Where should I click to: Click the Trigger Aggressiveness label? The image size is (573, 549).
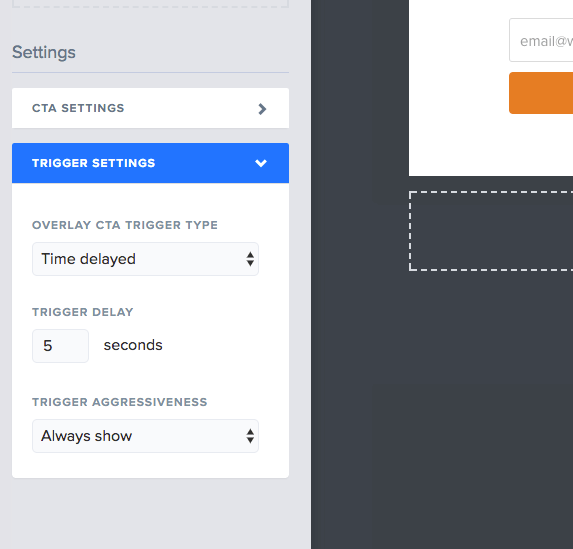click(119, 402)
